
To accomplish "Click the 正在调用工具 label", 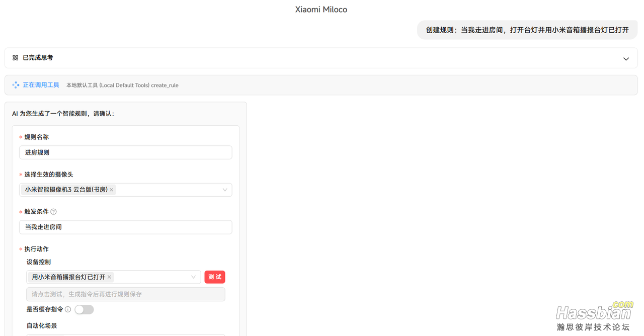I will coord(41,85).
